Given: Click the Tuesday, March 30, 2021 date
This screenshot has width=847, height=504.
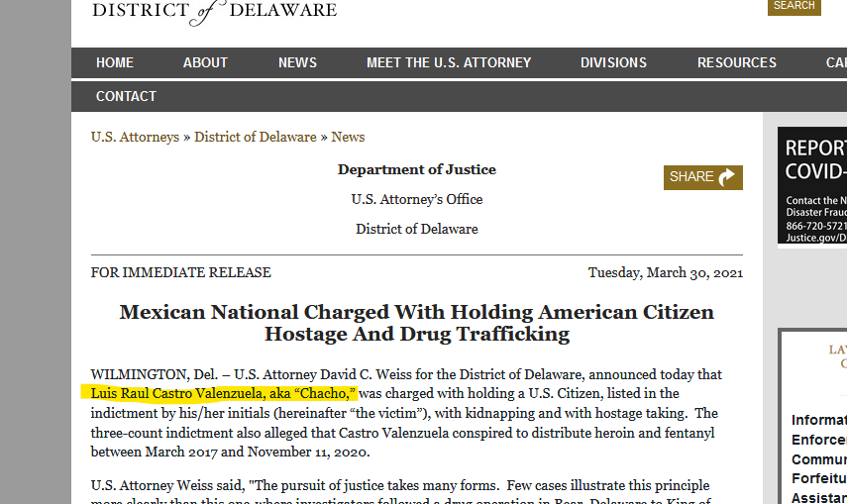Looking at the screenshot, I should pyautogui.click(x=665, y=272).
